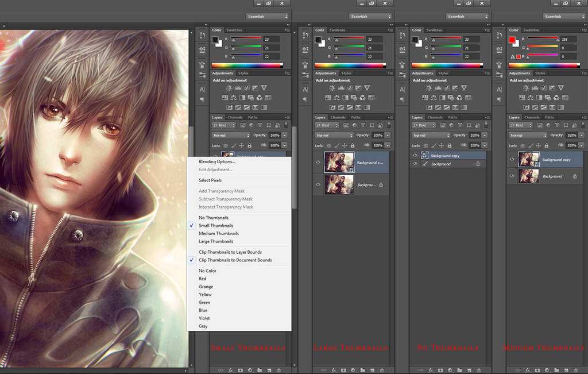Open History panel icon beside Small Thumbnails panel
588x374 pixels.
(x=202, y=35)
